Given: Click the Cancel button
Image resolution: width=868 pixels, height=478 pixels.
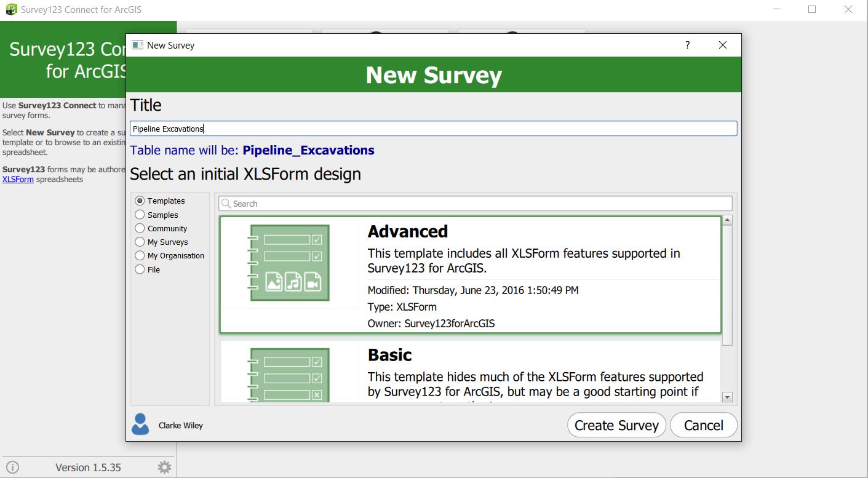Looking at the screenshot, I should [x=704, y=425].
